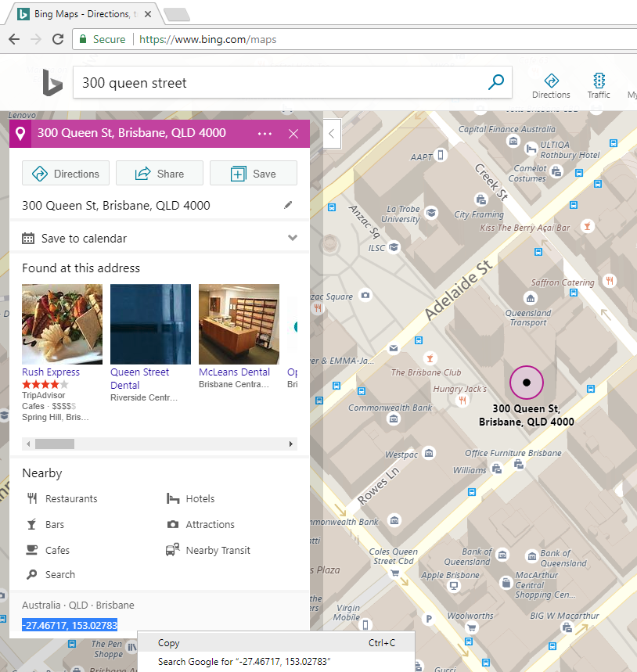Open the Queen Street Dental thumbnail

[150, 324]
